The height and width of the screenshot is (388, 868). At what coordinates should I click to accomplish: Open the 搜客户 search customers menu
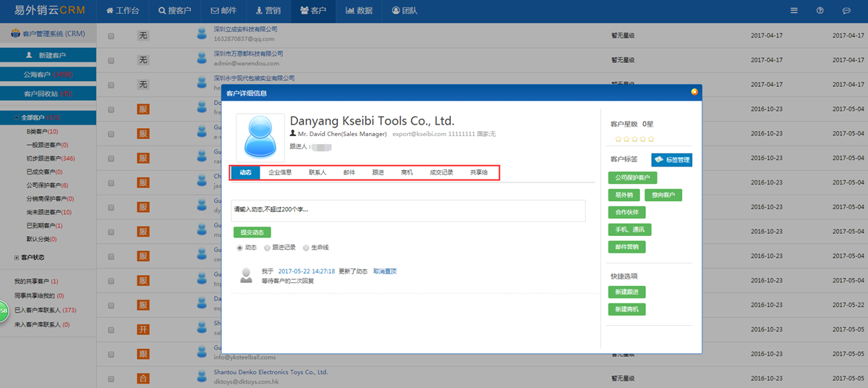tap(175, 11)
